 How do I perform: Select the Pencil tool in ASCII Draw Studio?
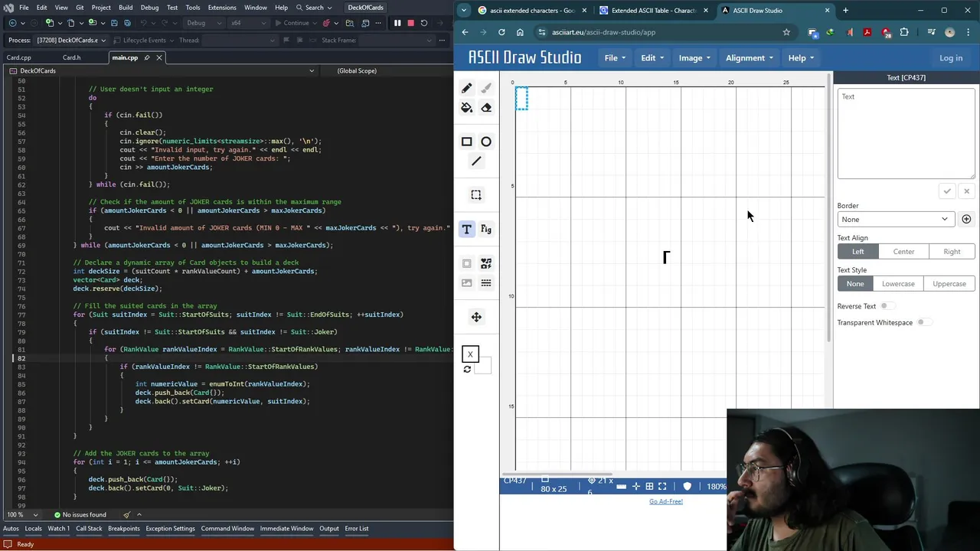click(466, 88)
